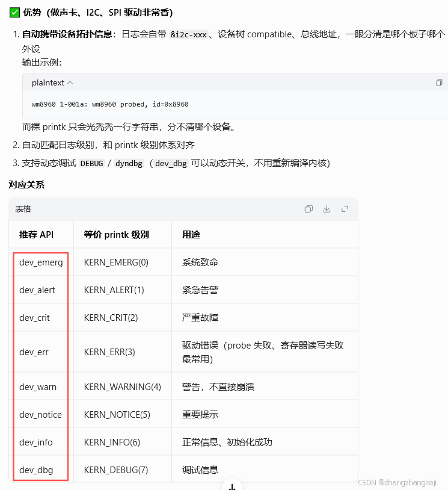
Task: Select the dev_crit table cell
Action: click(x=41, y=318)
